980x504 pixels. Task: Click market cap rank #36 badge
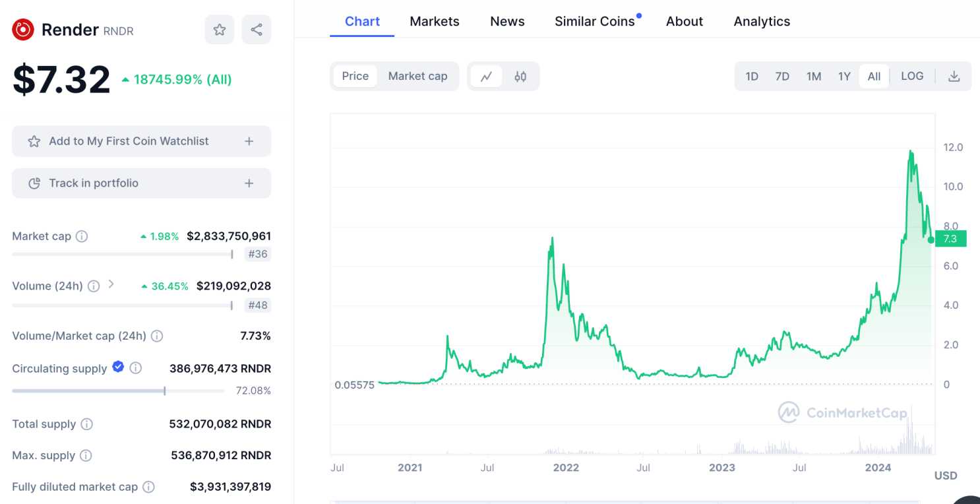pyautogui.click(x=257, y=255)
